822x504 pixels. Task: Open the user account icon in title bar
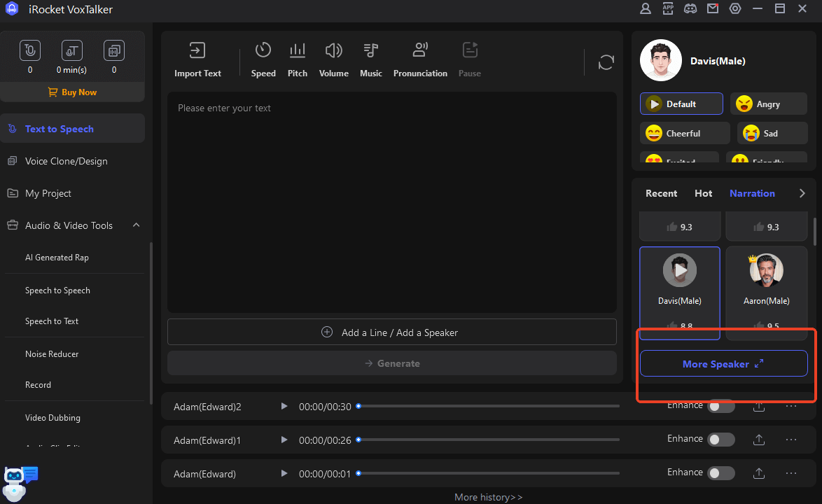click(x=646, y=9)
